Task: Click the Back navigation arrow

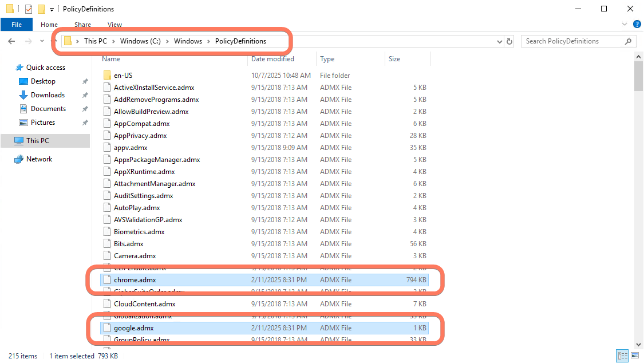Action: (x=11, y=41)
